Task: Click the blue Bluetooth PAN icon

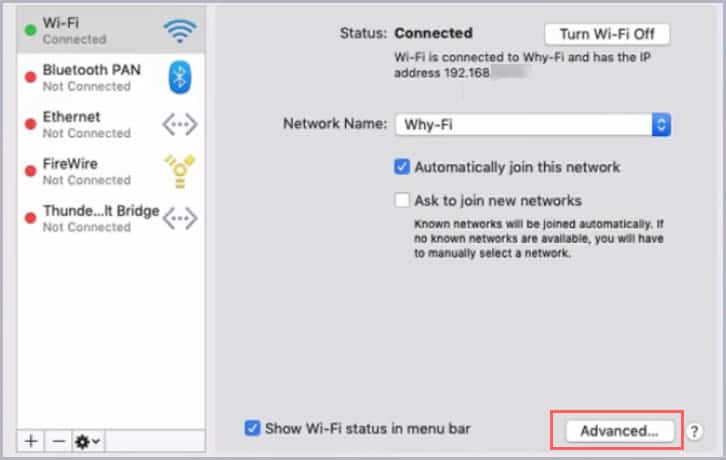Action: point(180,77)
